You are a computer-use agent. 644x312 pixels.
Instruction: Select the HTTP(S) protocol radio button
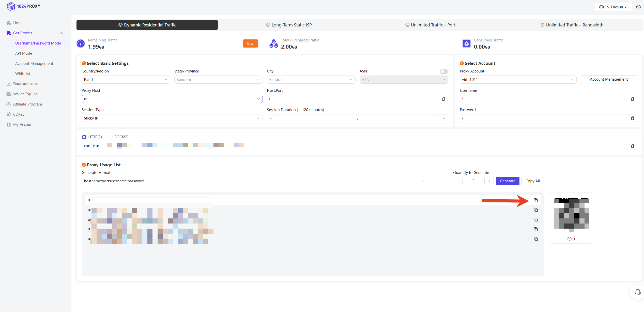[x=84, y=137]
